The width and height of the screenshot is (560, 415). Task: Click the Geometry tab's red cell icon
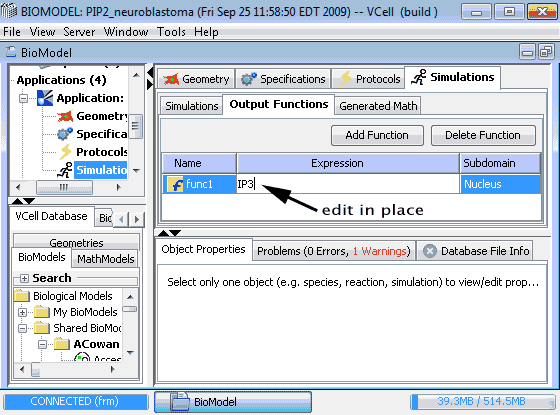point(171,79)
